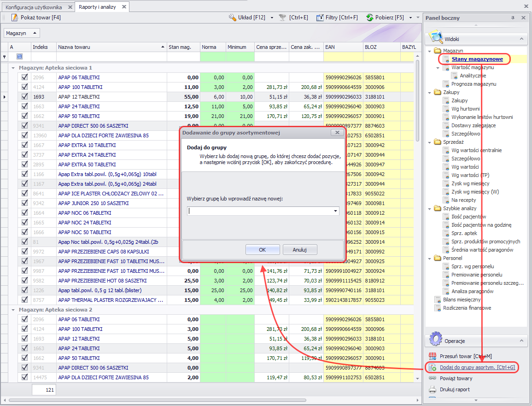
Task: Uncheck the APAP 12 TABLETKI row checkbox
Action: pos(25,97)
